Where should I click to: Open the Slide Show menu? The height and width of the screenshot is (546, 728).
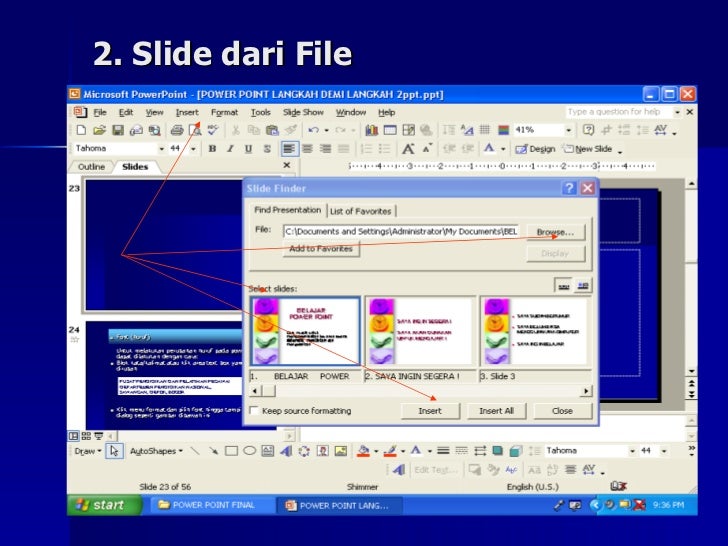click(x=303, y=112)
